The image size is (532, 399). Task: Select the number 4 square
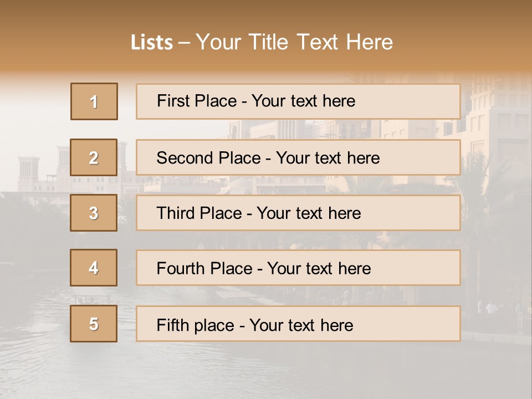tap(94, 268)
